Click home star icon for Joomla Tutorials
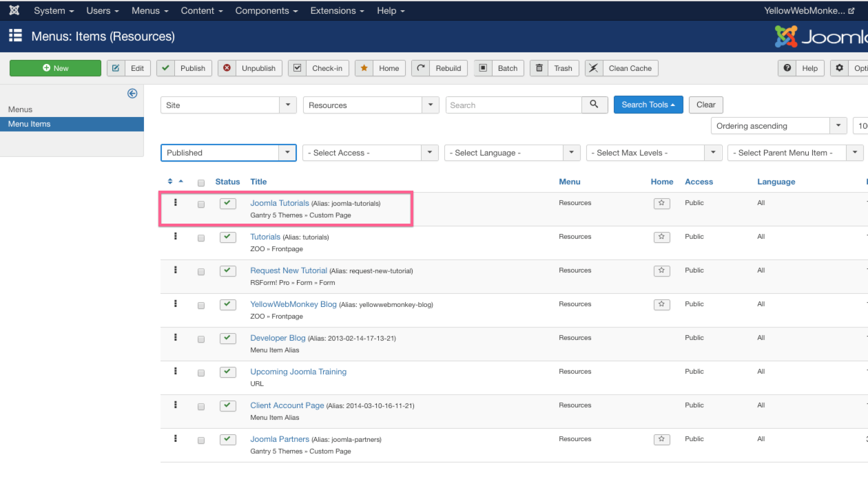 click(661, 204)
